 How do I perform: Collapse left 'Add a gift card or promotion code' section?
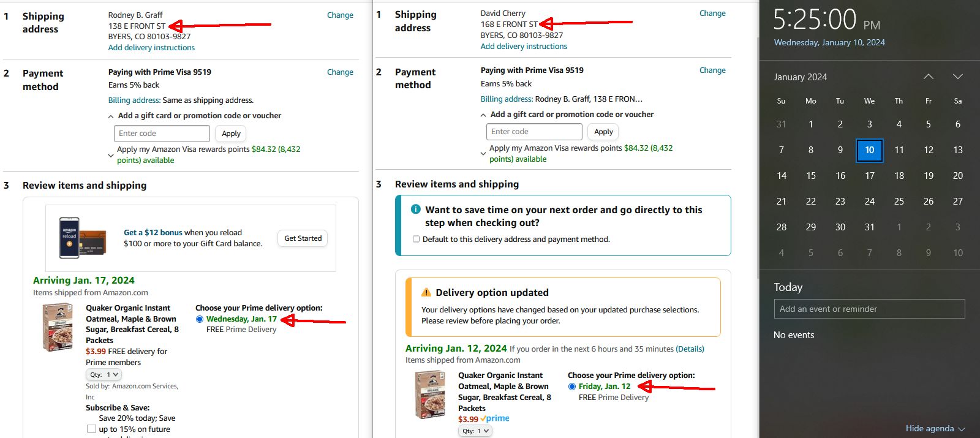pyautogui.click(x=111, y=116)
